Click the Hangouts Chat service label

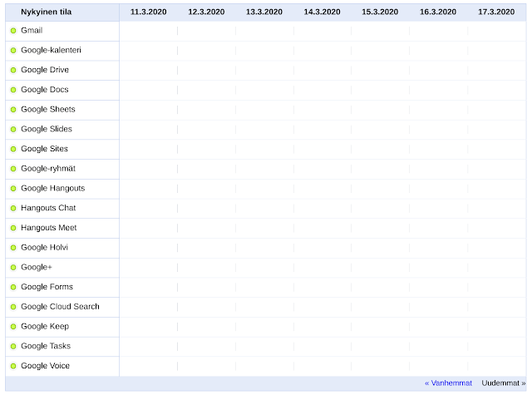(x=48, y=208)
